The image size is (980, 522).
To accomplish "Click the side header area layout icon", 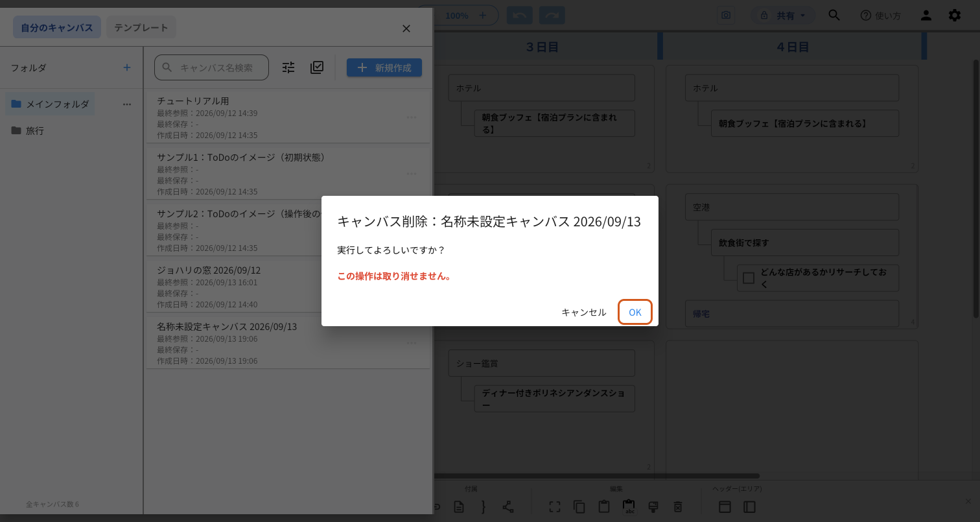I will click(749, 507).
